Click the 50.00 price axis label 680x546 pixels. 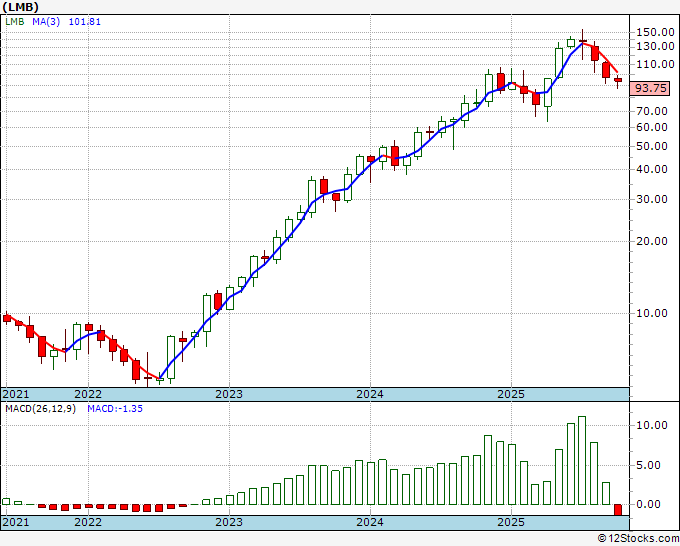pyautogui.click(x=652, y=146)
